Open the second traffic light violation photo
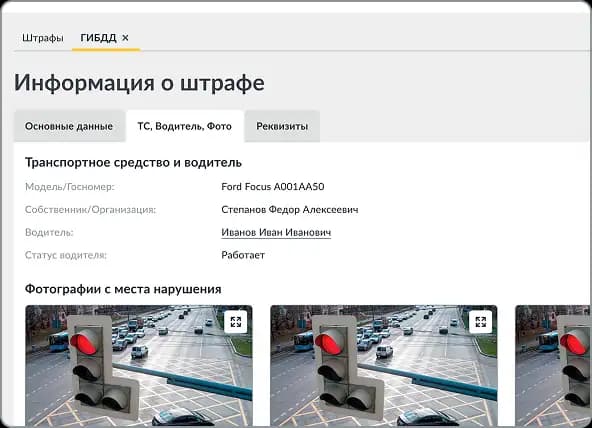 pos(384,366)
